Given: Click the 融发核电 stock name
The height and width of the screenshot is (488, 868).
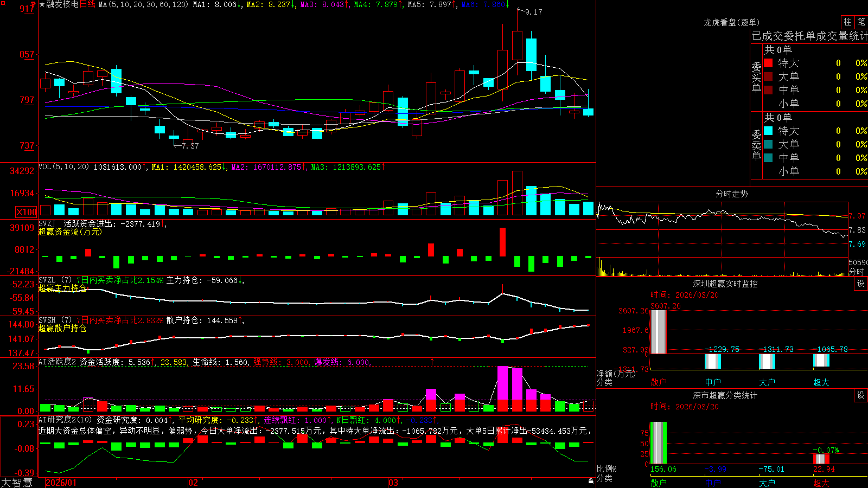Looking at the screenshot, I should pos(62,4).
